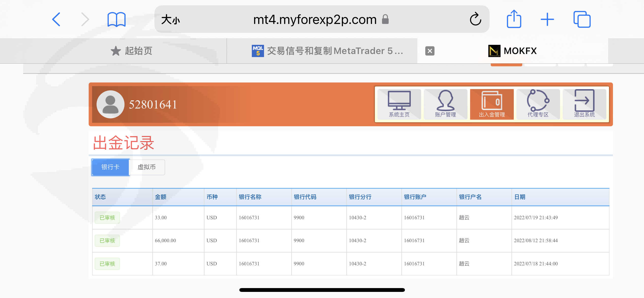Click the 银行账户 column header

[x=429, y=197]
